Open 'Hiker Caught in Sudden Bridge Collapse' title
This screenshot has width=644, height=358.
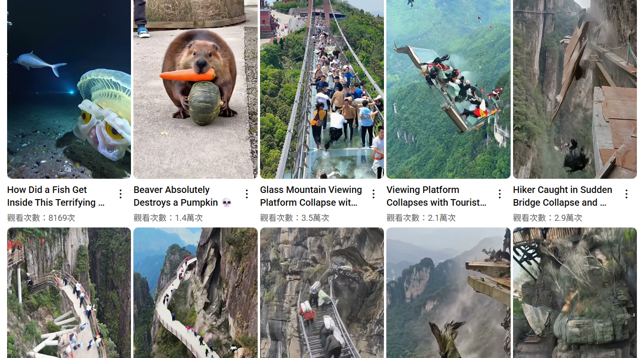(x=563, y=196)
